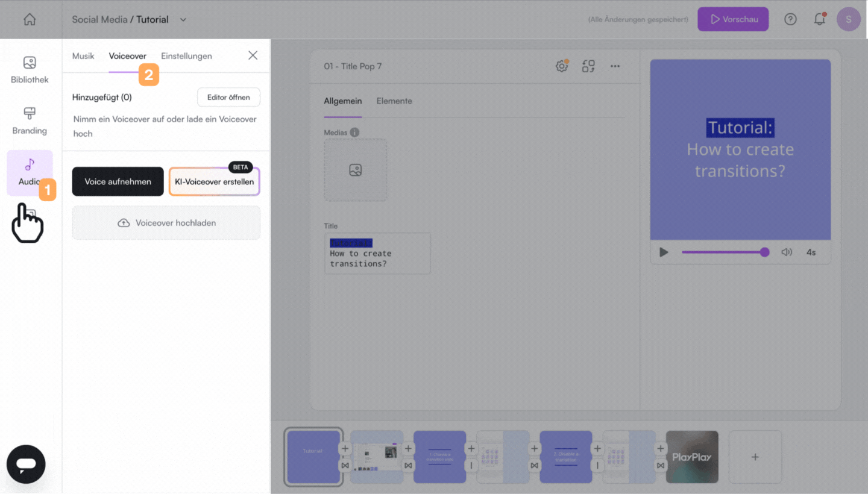Select the PlayPlay outro thumbnail
The height and width of the screenshot is (494, 868).
(x=692, y=457)
